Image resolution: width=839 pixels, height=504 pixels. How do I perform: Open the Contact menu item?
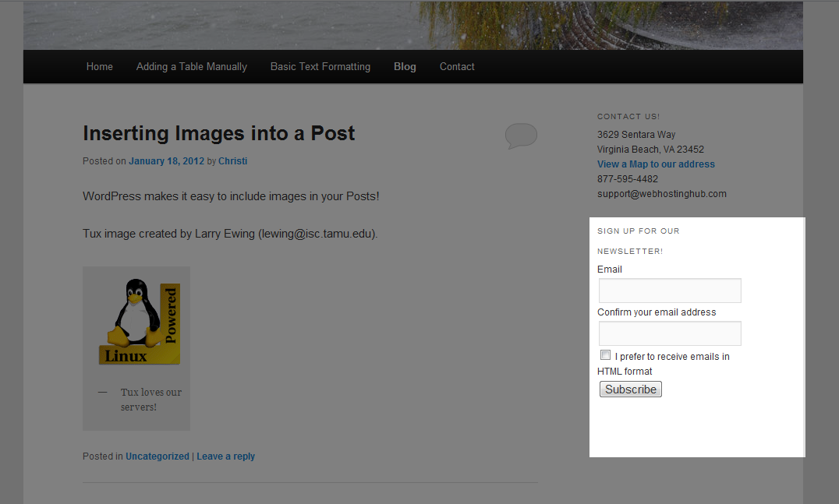pos(457,67)
